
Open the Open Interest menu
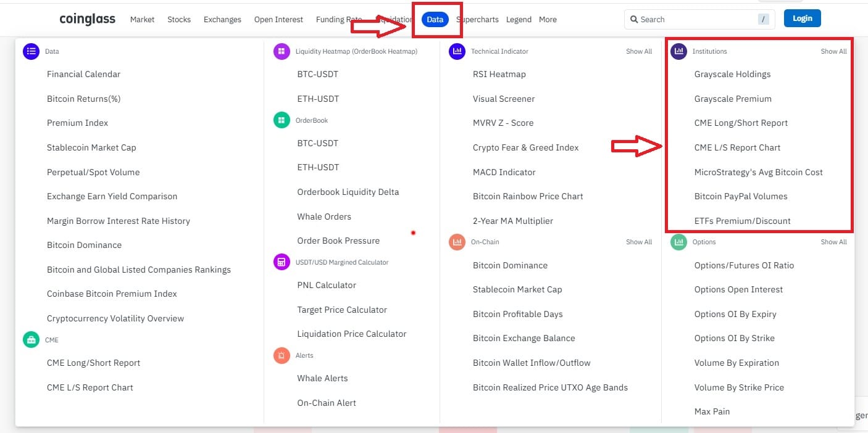[x=278, y=20]
